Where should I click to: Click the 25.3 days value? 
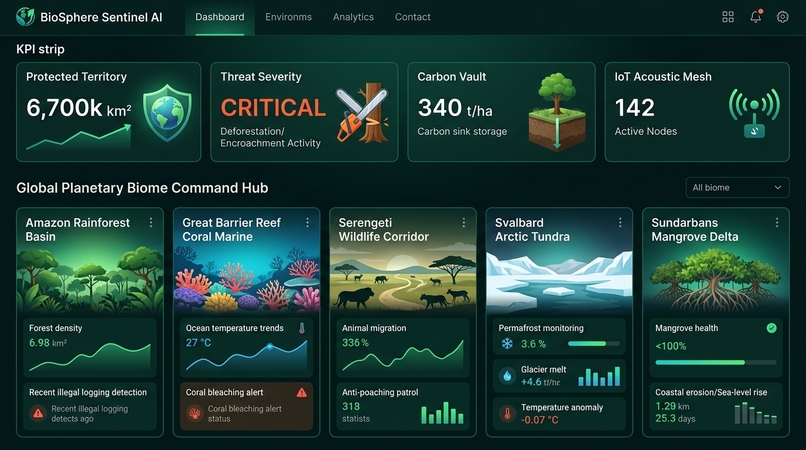point(675,419)
